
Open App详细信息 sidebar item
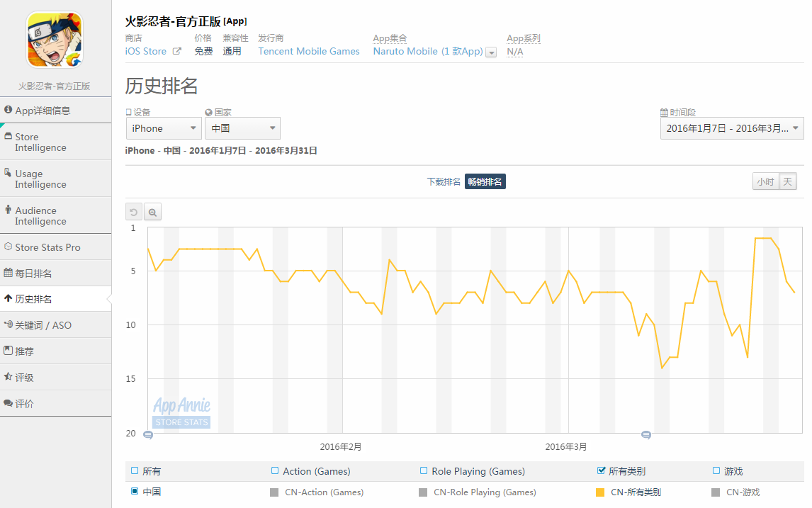point(55,111)
